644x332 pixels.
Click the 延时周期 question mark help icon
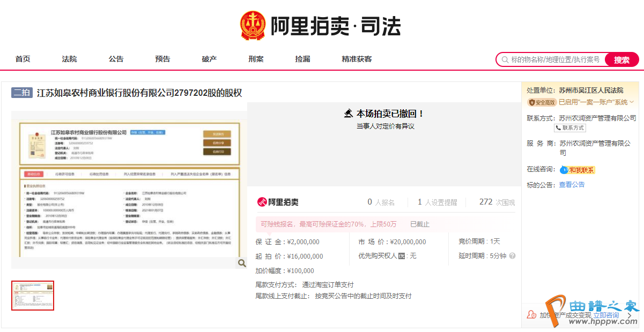pos(512,256)
